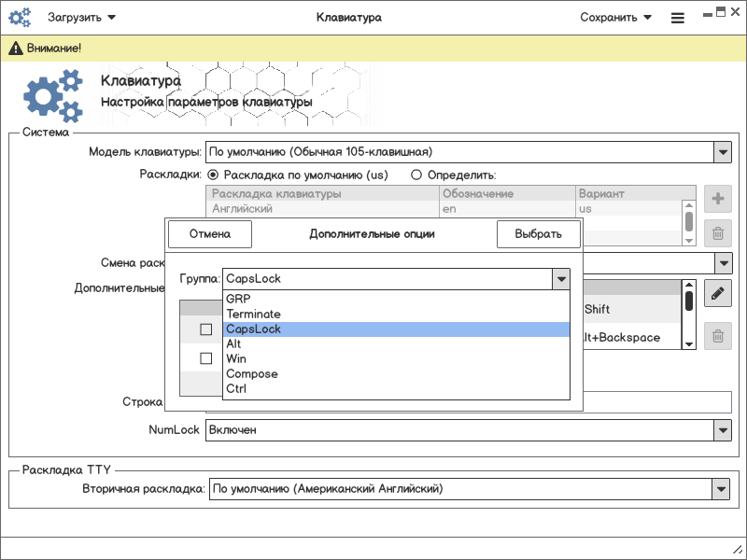Click the hamburger menu icon in the header
This screenshot has width=747, height=560.
click(x=678, y=17)
